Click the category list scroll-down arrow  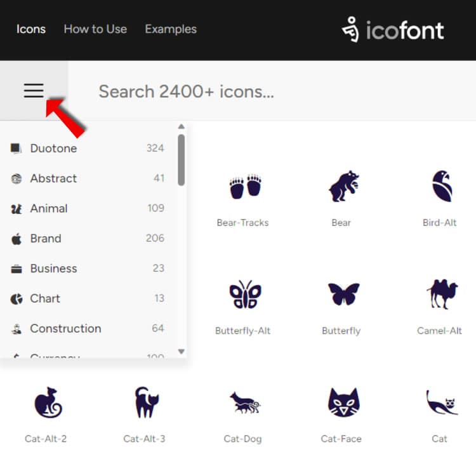[181, 351]
